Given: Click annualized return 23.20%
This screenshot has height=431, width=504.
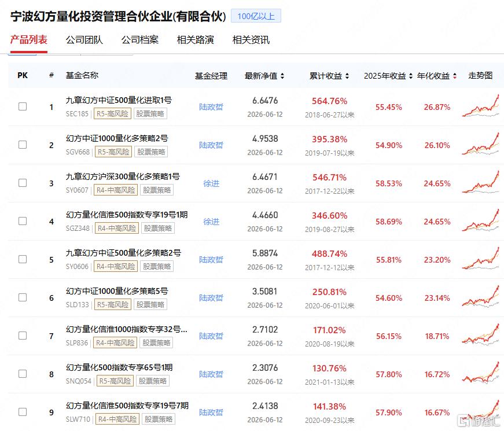Looking at the screenshot, I should click(x=437, y=260).
